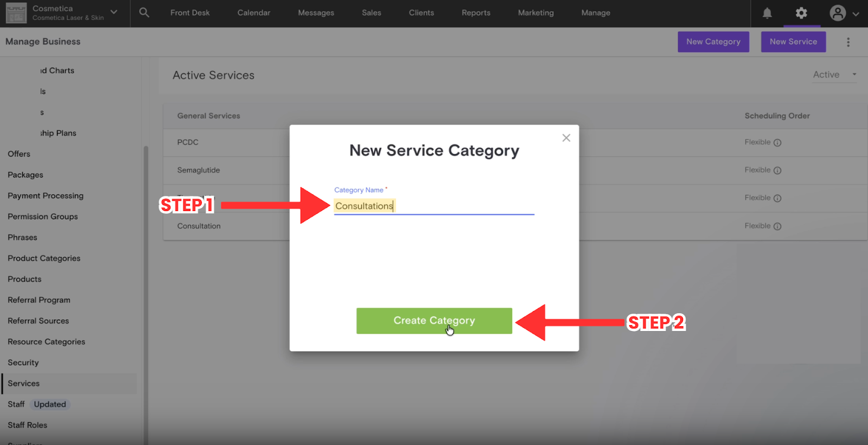This screenshot has width=868, height=445.
Task: Open Products in the sidebar
Action: [24, 279]
